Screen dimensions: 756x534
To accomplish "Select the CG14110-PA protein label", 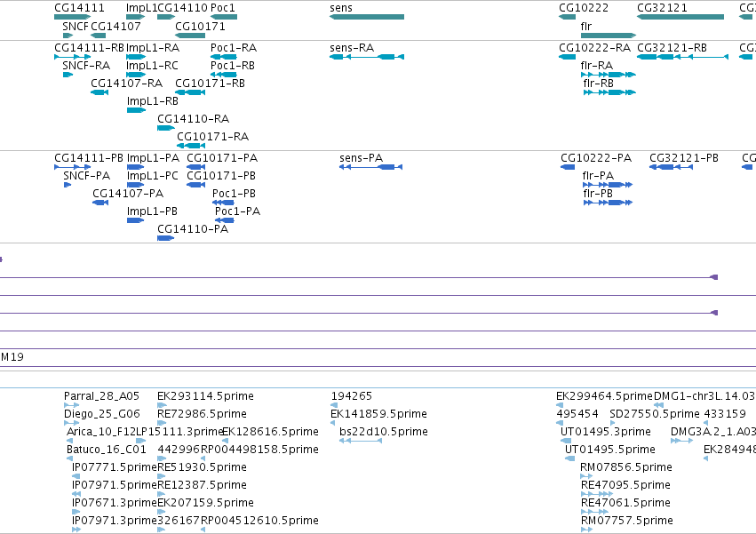I will click(193, 229).
